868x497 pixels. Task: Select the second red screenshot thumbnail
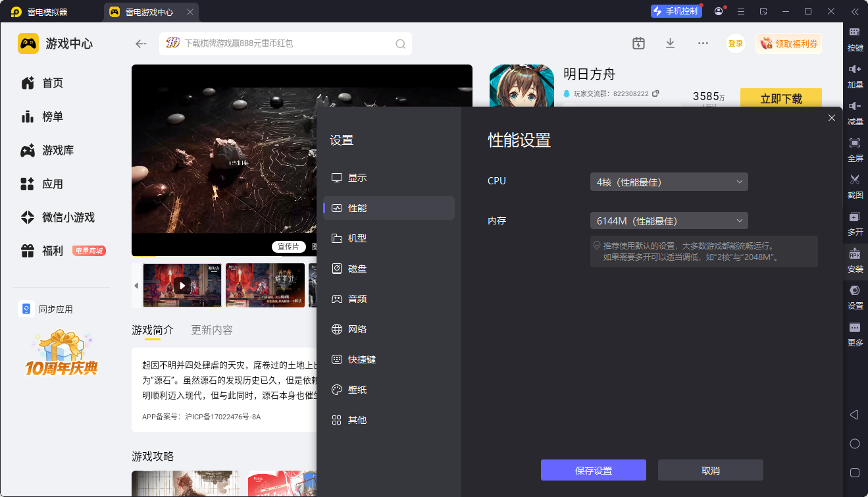click(265, 285)
